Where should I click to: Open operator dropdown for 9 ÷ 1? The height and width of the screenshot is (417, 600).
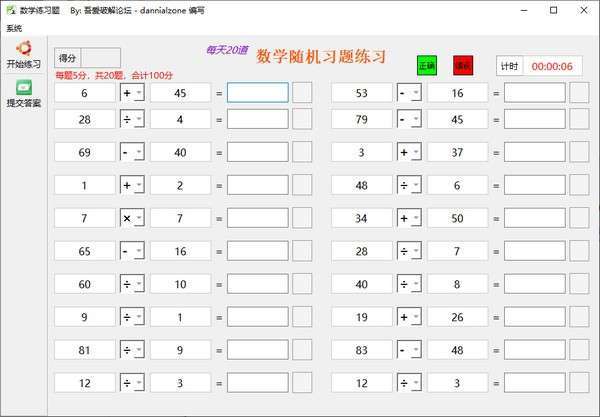pyautogui.click(x=132, y=317)
